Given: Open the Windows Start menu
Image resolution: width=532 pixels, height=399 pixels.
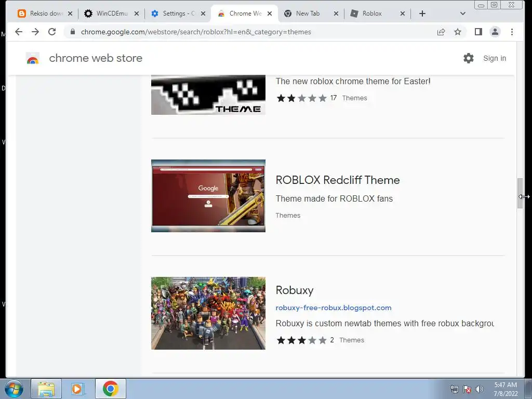Looking at the screenshot, I should pyautogui.click(x=14, y=389).
